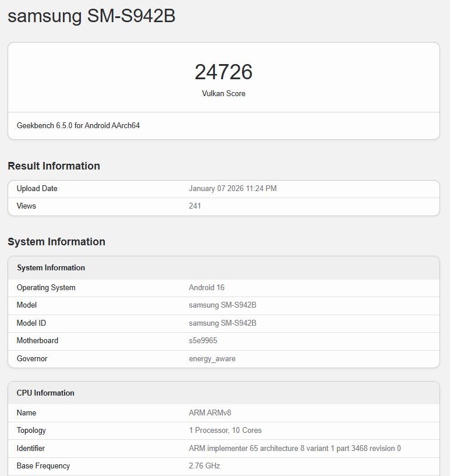
Task: Select the s5e9965 motherboard value
Action: click(203, 340)
